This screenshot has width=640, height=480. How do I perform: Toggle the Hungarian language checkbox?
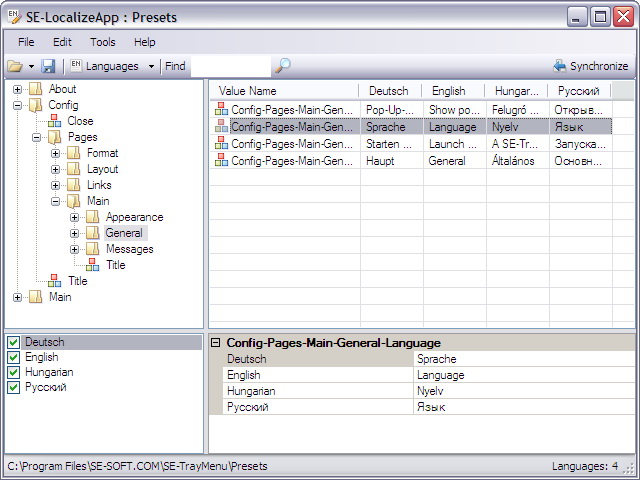[x=13, y=373]
